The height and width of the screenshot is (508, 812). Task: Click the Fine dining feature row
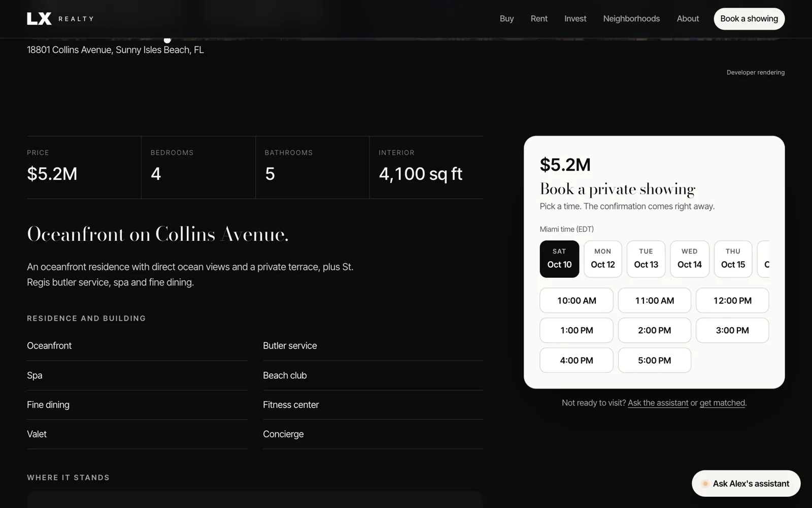tap(137, 405)
